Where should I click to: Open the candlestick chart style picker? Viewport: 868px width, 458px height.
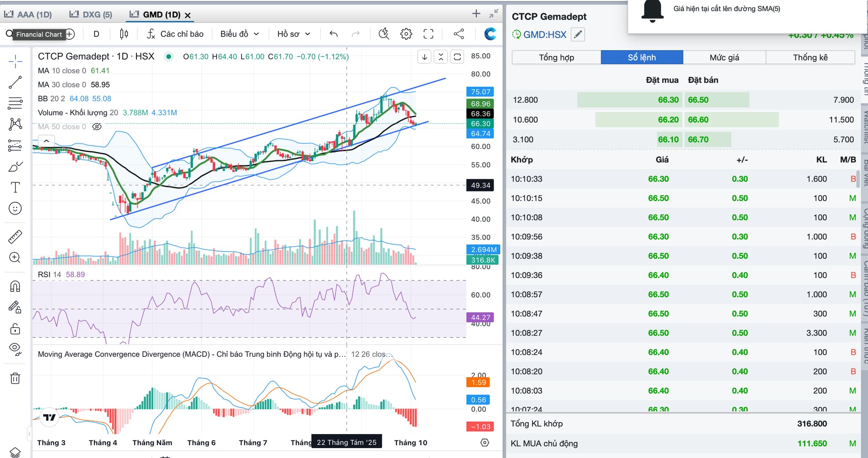[x=124, y=34]
